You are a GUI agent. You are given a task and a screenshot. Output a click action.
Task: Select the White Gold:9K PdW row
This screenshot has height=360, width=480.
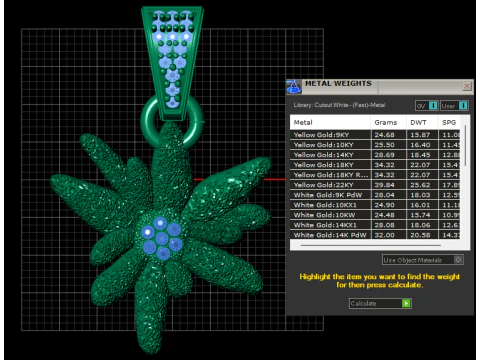(375, 195)
